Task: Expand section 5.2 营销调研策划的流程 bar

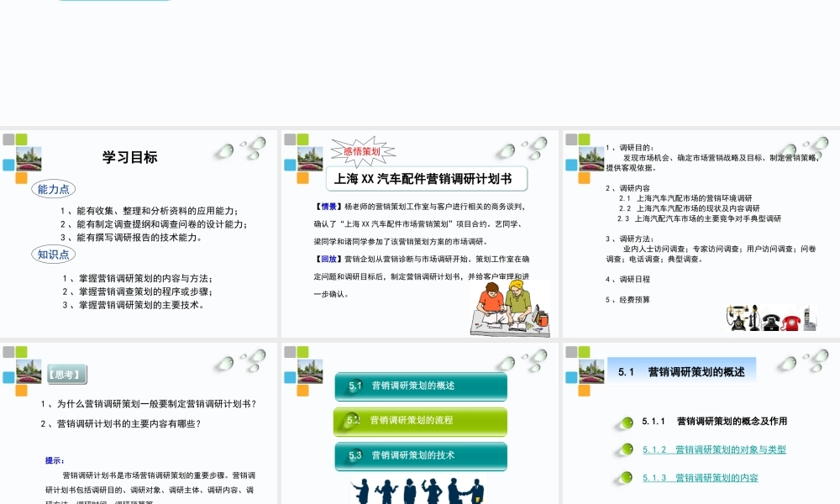Action: coord(419,421)
